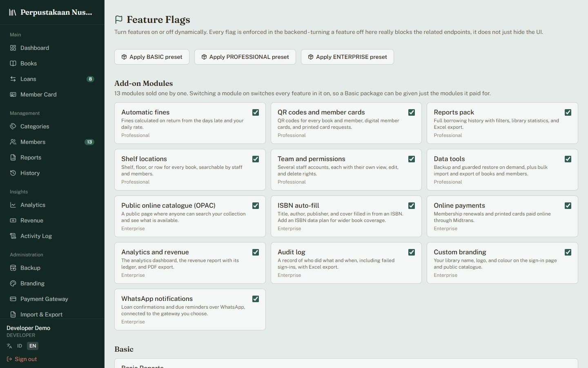The image size is (588, 368).
Task: Click the Branding palette icon
Action: (x=13, y=283)
